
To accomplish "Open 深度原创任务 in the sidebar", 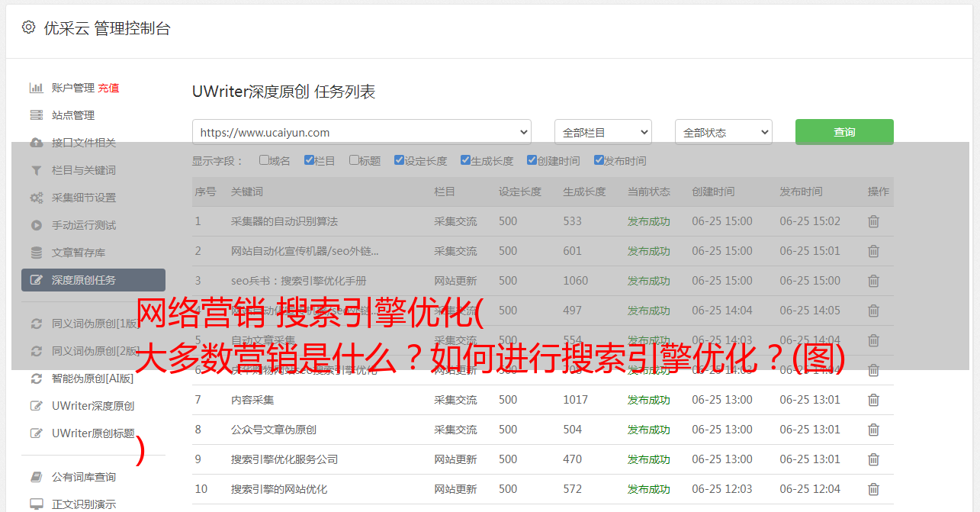I will (x=93, y=280).
